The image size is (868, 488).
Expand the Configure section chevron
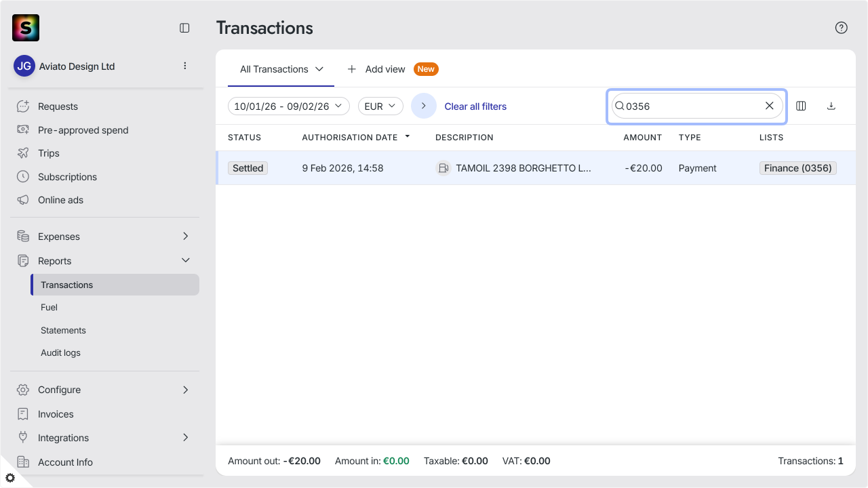[x=186, y=390]
